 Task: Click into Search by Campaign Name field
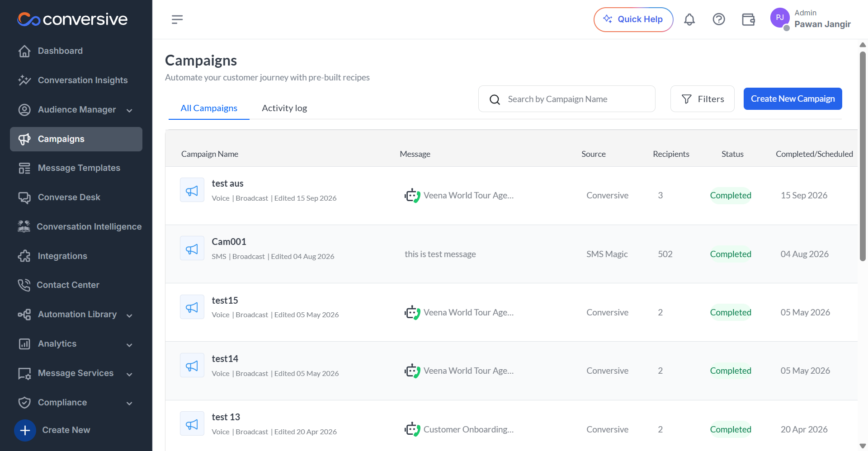[x=566, y=99]
